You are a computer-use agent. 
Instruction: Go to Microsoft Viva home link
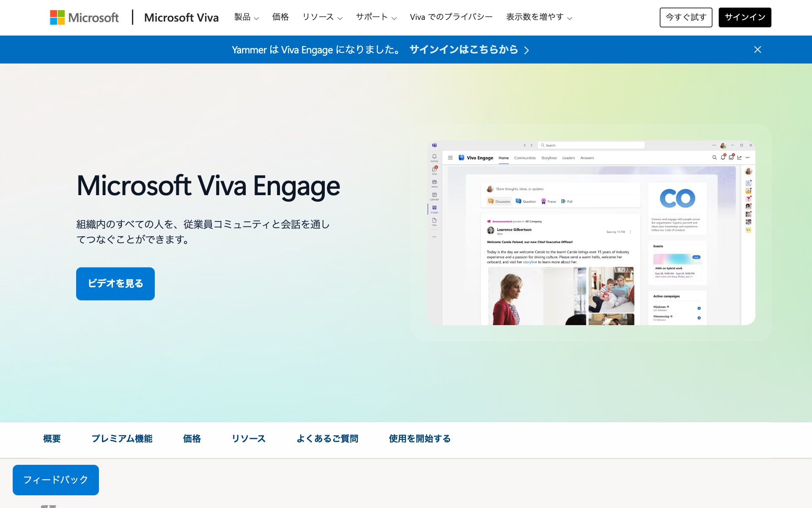(x=181, y=17)
